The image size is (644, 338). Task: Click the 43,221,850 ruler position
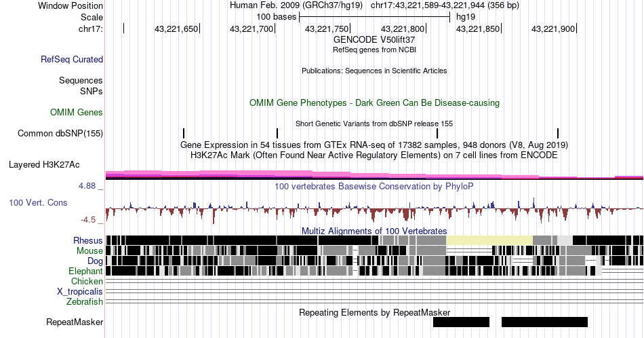pos(478,29)
